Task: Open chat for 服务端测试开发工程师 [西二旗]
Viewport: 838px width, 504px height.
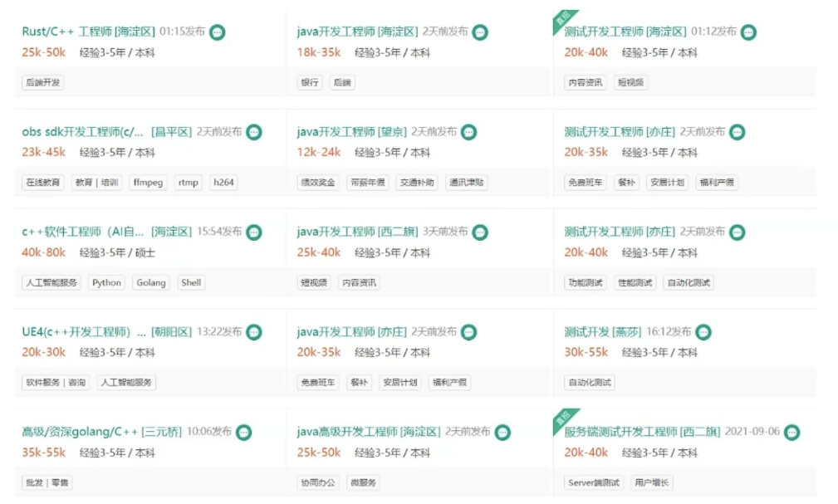Action: [792, 432]
